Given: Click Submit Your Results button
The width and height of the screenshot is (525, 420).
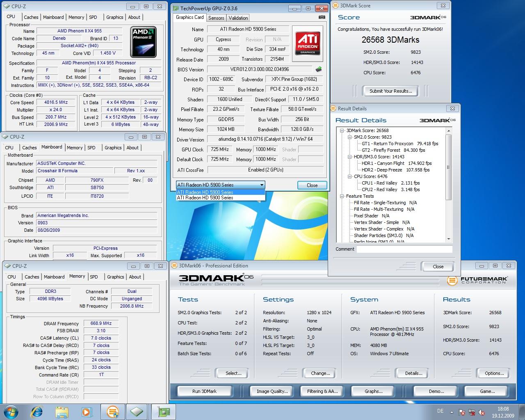Looking at the screenshot, I should pyautogui.click(x=390, y=91).
